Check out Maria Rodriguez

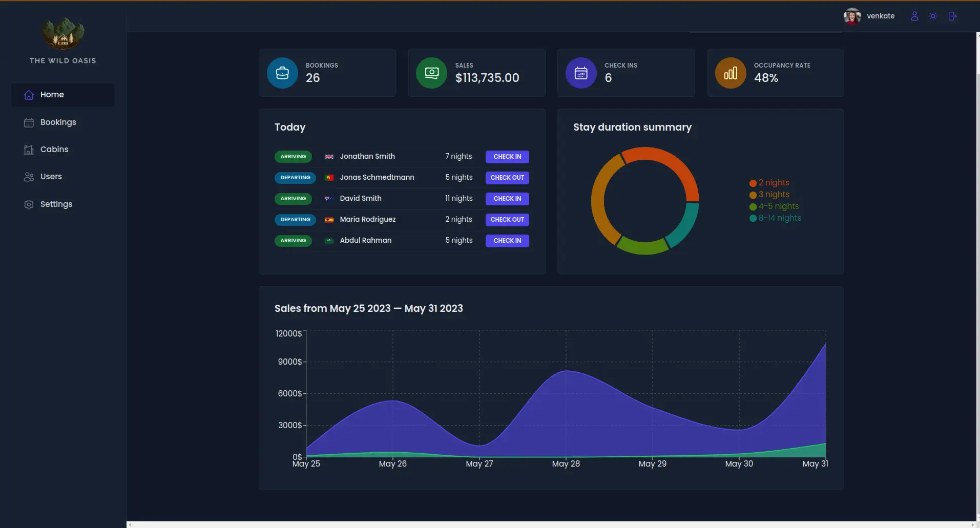[507, 220]
